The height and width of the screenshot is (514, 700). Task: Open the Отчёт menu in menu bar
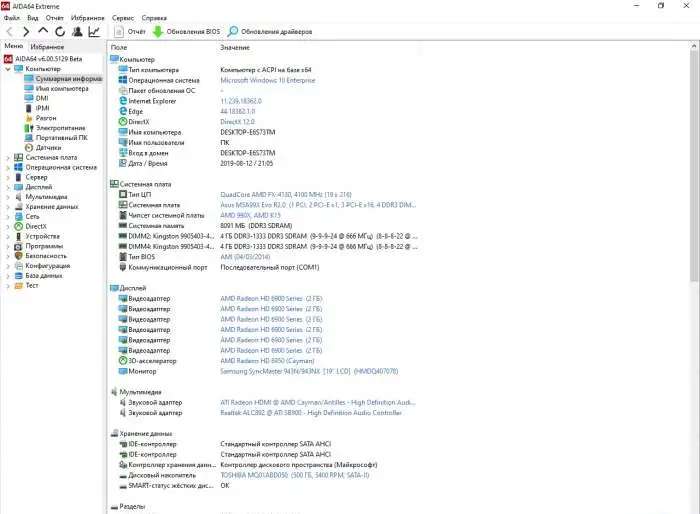54,18
